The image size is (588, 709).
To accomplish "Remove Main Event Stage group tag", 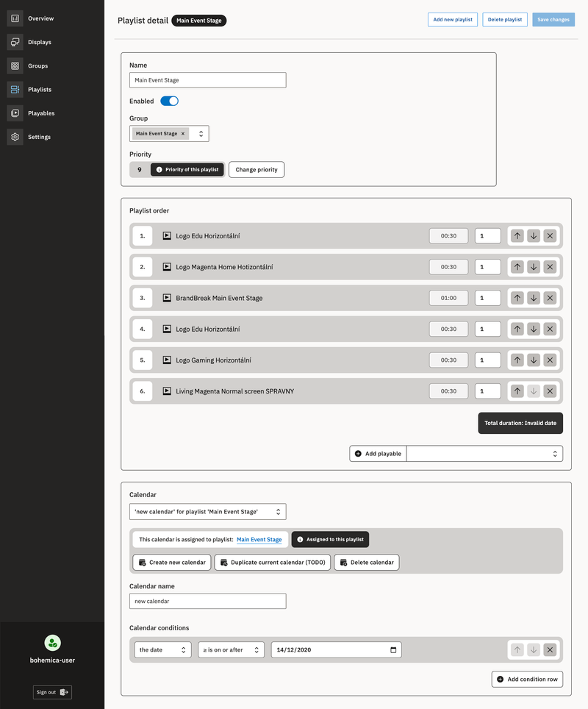I will click(183, 133).
